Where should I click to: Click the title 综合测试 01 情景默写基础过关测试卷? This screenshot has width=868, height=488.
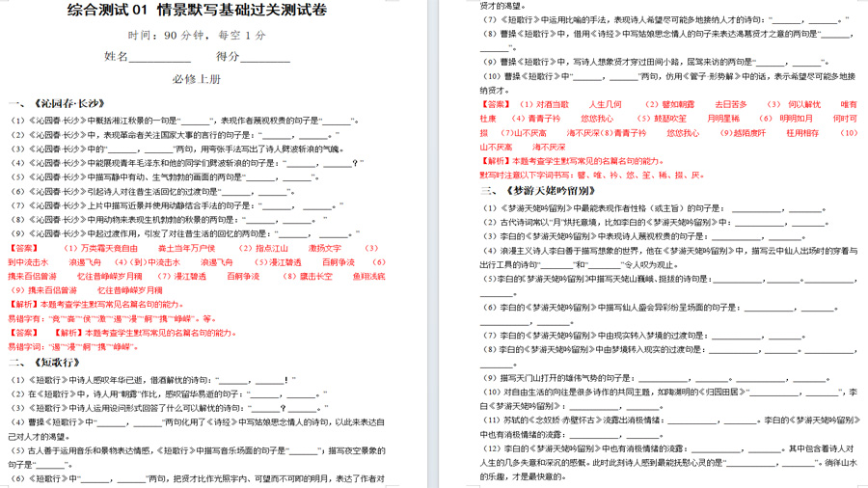[197, 10]
